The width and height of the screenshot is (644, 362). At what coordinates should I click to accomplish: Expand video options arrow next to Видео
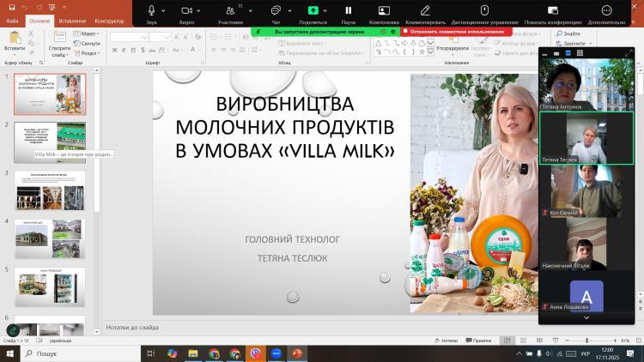[x=199, y=10]
